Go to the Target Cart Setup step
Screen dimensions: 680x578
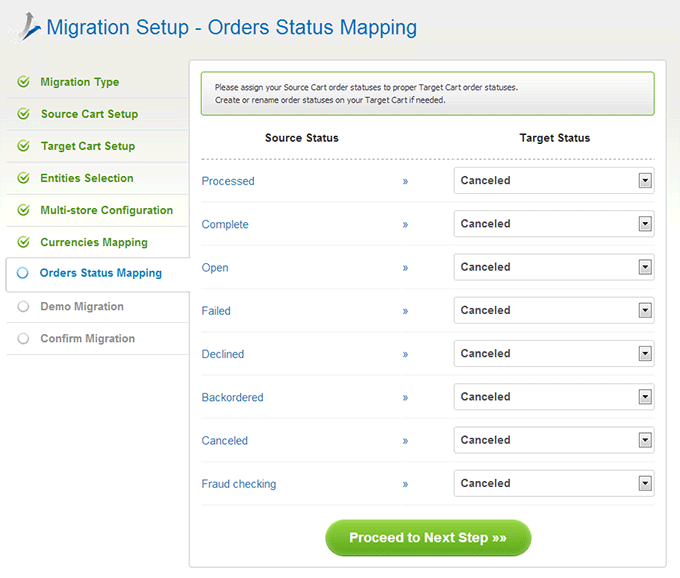click(x=88, y=146)
